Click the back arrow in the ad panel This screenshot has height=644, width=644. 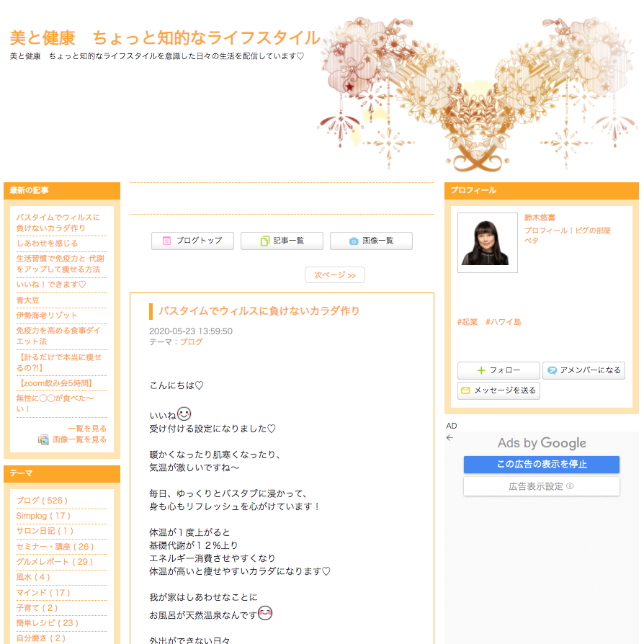pos(450,438)
